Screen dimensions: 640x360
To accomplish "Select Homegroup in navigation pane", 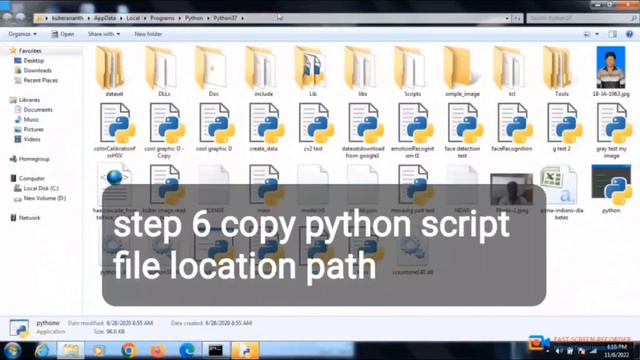I will click(33, 159).
